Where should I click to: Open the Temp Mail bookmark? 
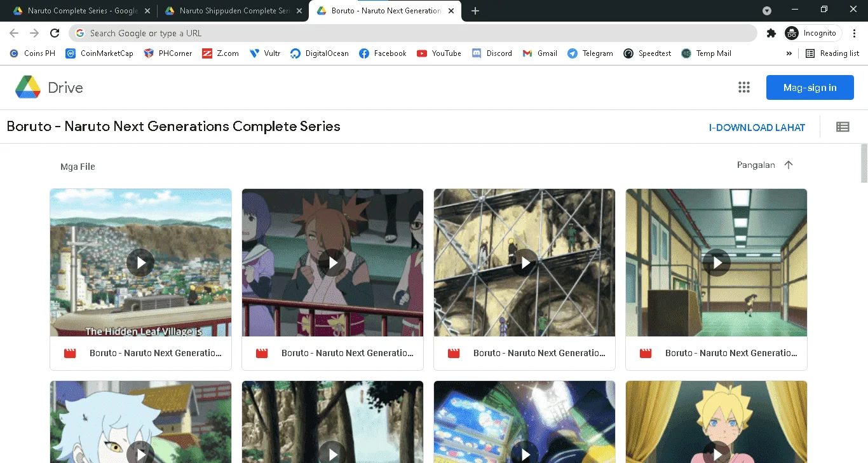(706, 53)
